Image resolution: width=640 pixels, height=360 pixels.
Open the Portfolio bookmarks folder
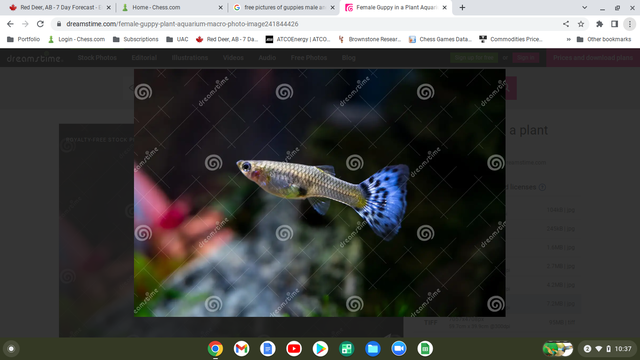tap(23, 39)
